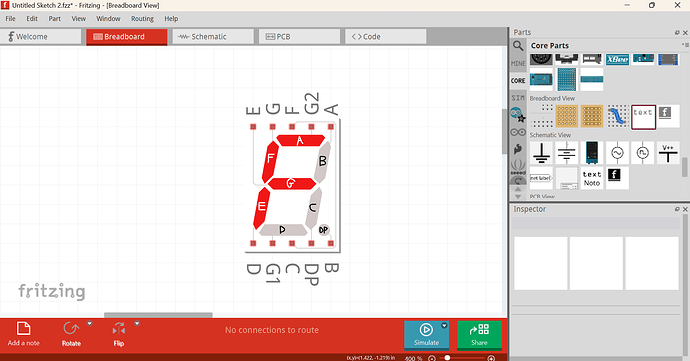690x361 pixels.
Task: Click the Simulate button
Action: (x=426, y=335)
